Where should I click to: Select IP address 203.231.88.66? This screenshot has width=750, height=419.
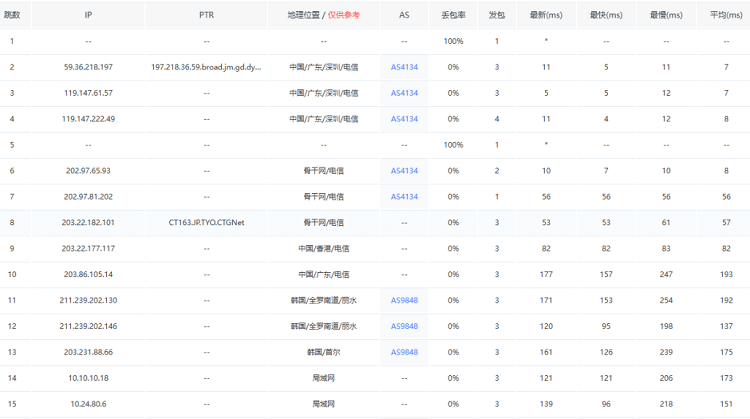88,352
